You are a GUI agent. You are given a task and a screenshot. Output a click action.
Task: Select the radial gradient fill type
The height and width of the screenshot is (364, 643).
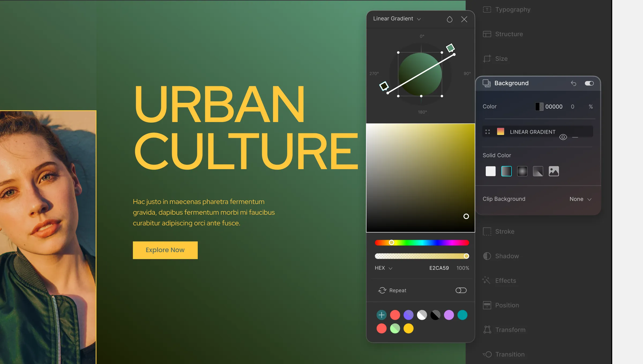pos(522,171)
